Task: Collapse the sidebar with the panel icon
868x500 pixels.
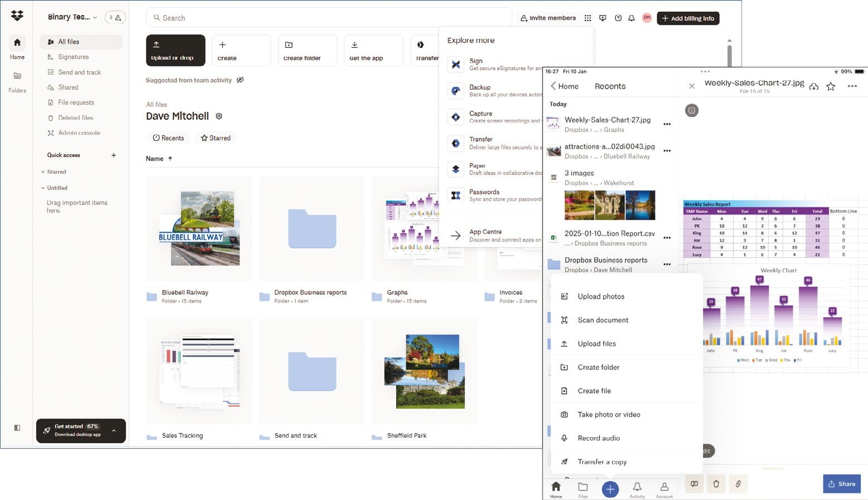Action: 17,428
